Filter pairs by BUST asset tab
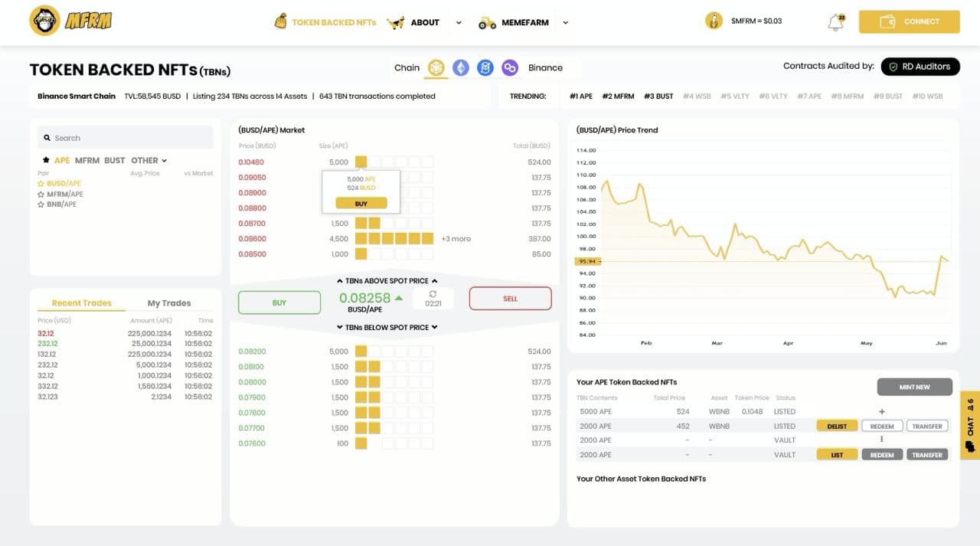Screen dimensions: 980x546 pyautogui.click(x=115, y=160)
